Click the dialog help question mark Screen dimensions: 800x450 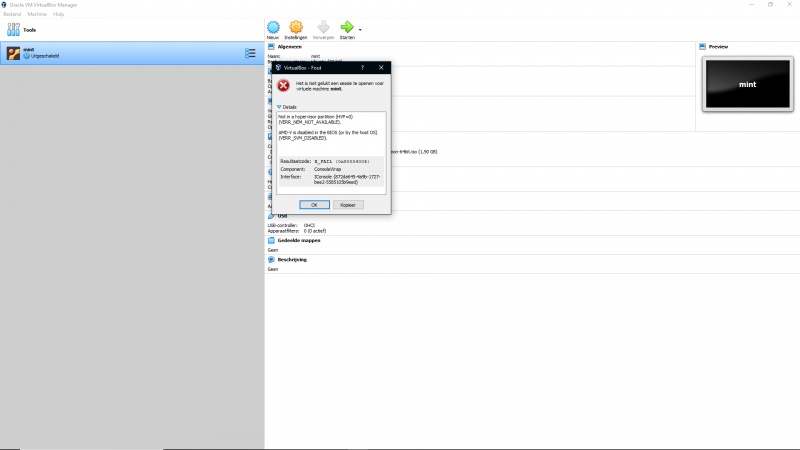(x=362, y=67)
